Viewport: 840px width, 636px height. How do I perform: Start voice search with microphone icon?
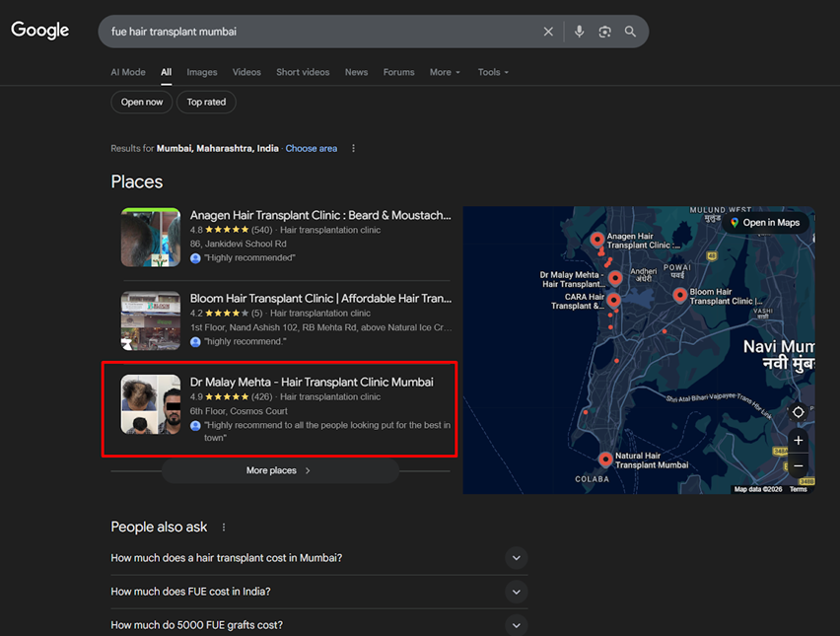(579, 32)
